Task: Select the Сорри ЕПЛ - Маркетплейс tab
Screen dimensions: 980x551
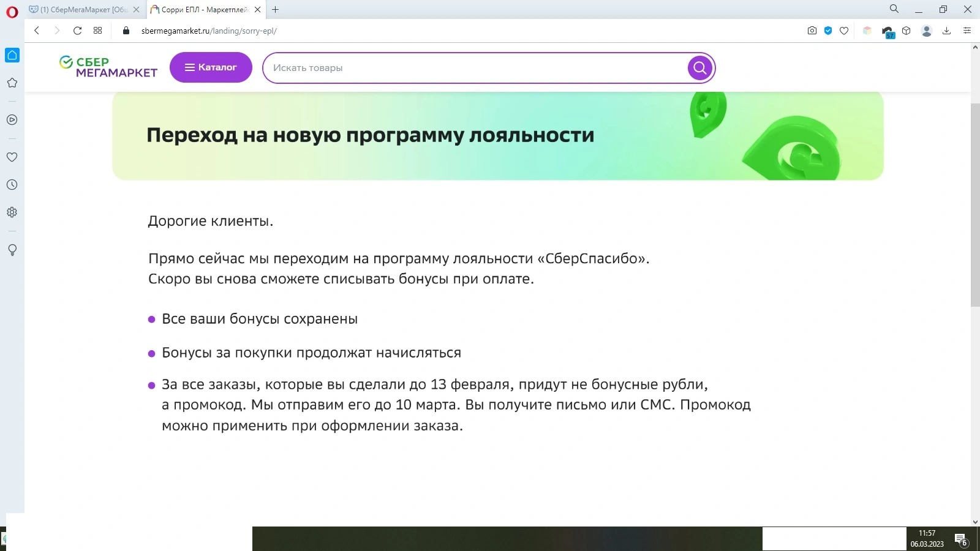Action: (205, 10)
